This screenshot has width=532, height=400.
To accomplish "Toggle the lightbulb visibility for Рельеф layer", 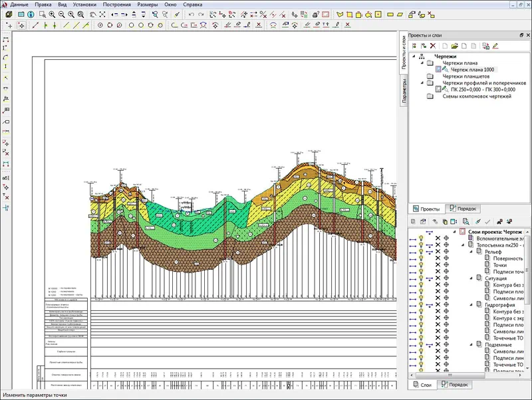I will point(420,252).
